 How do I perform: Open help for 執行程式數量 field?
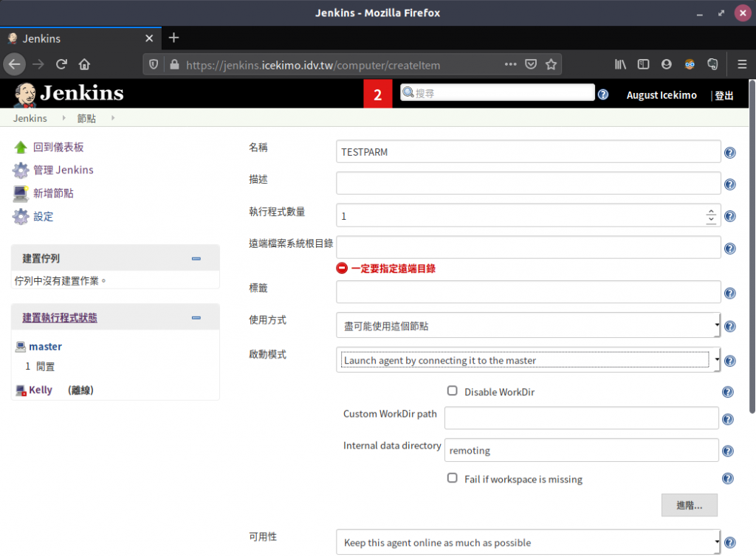click(730, 216)
